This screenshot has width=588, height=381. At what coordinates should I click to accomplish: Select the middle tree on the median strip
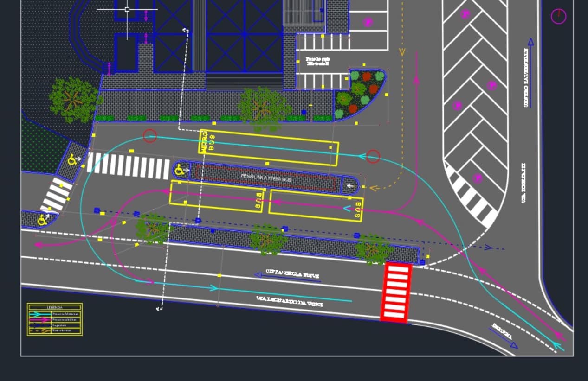267,239
